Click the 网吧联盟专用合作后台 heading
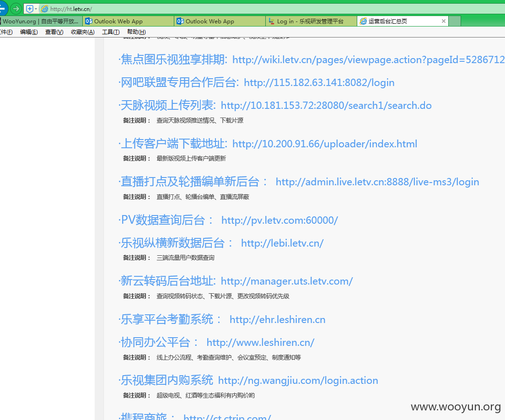505x420 pixels. [179, 82]
